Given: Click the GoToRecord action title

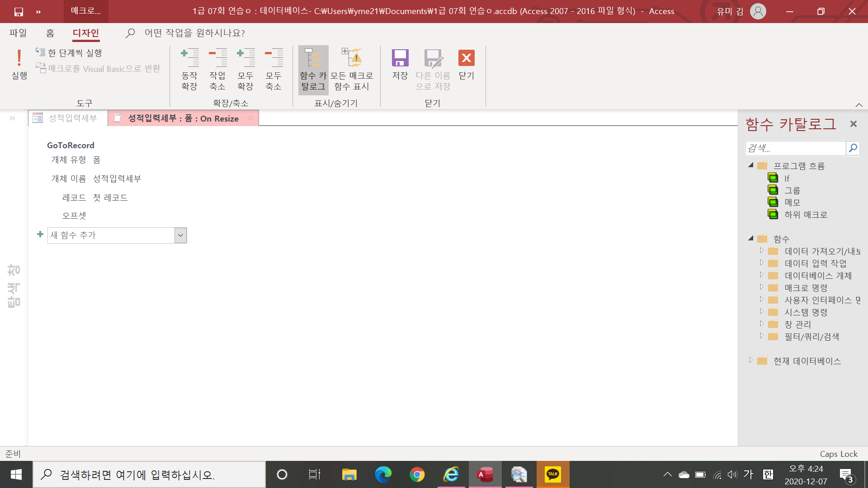Looking at the screenshot, I should click(71, 145).
